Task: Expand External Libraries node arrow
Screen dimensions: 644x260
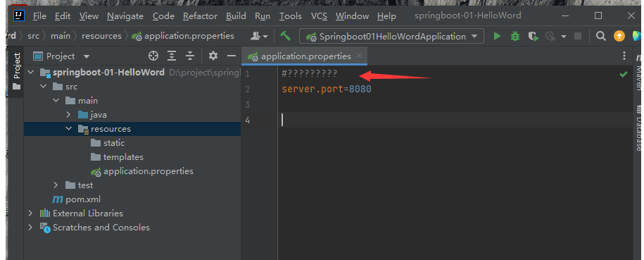Action: 30,213
